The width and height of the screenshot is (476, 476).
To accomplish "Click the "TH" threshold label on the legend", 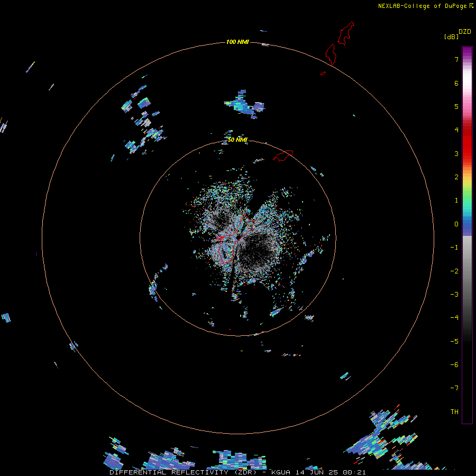I will click(454, 412).
